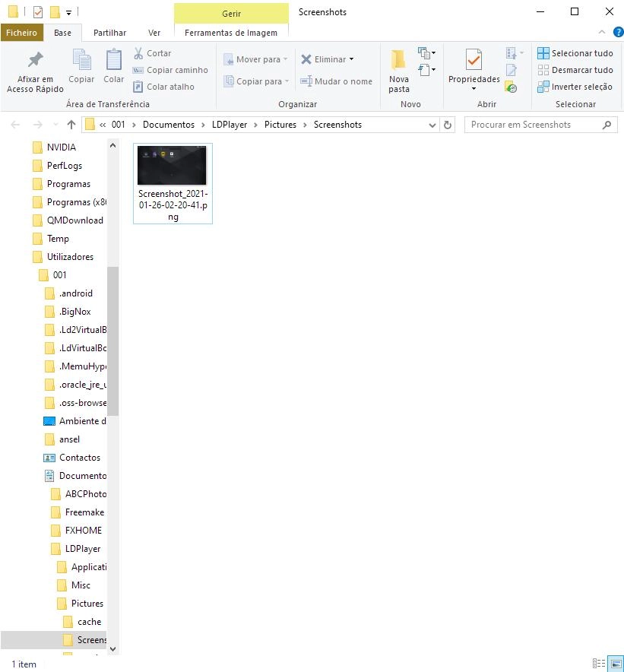This screenshot has height=672, width=624.
Task: Click Inverter seleção
Action: 575,87
